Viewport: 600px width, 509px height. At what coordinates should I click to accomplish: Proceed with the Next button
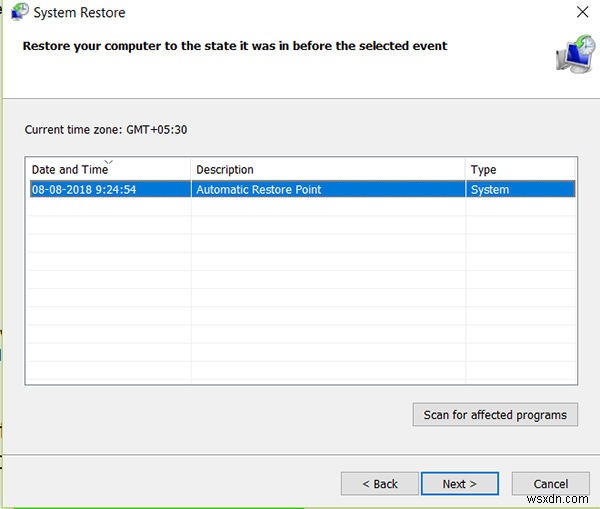[459, 484]
